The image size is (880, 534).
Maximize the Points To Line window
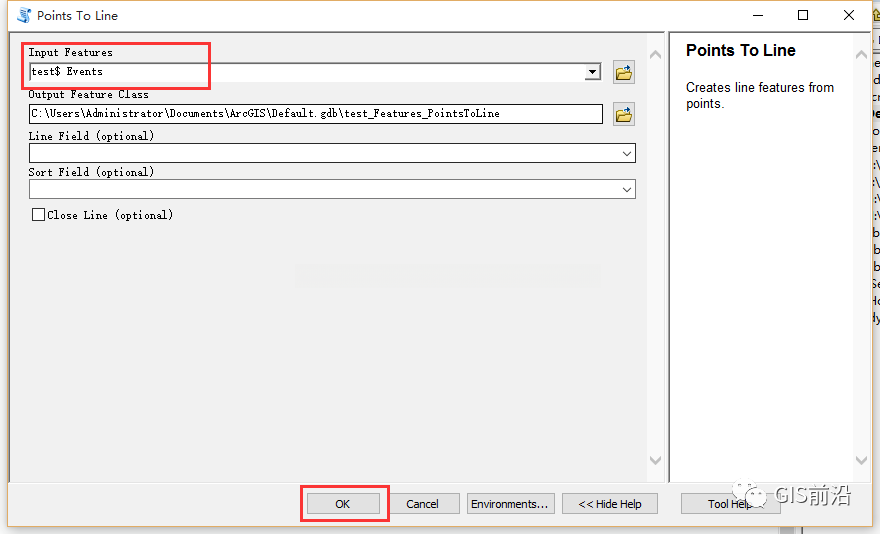click(803, 15)
